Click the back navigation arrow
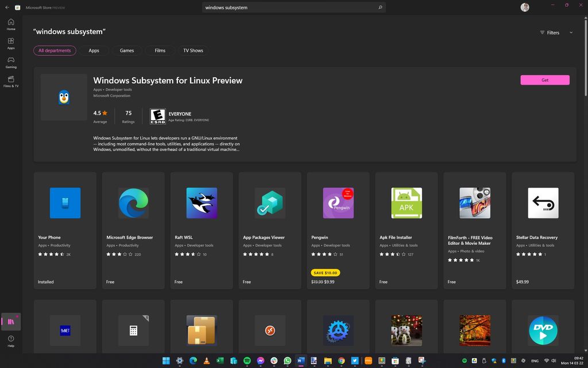The height and width of the screenshot is (368, 588). [x=6, y=7]
